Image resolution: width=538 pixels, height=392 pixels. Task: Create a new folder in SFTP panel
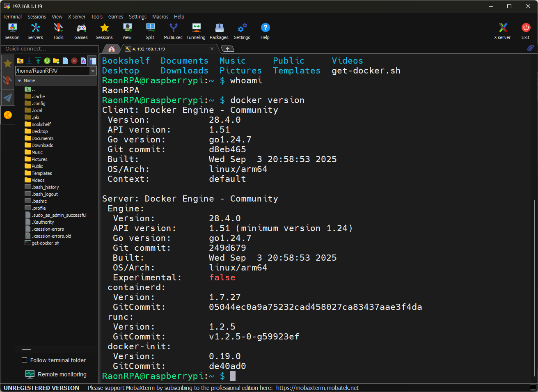(x=56, y=61)
